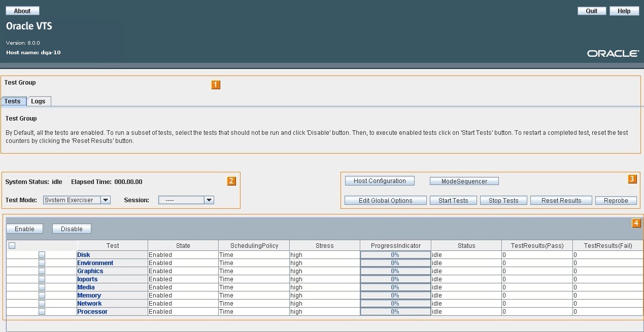The image size is (644, 332).
Task: Check the Ioports test checkbox
Action: click(x=42, y=279)
